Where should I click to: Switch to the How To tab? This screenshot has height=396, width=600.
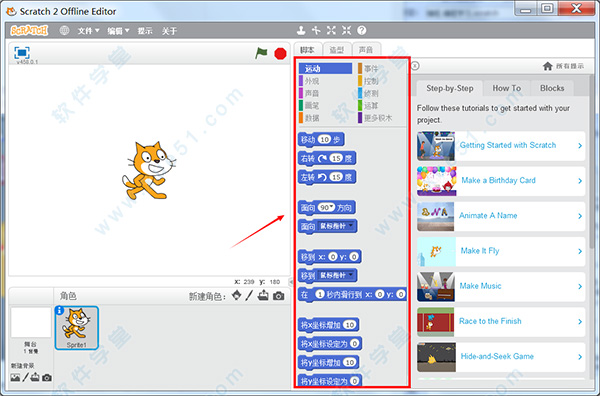[x=506, y=88]
